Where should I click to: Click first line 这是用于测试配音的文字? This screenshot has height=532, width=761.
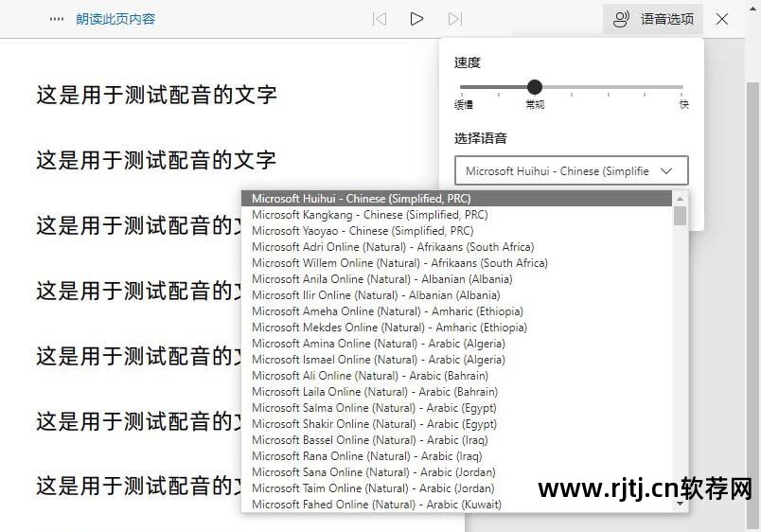[156, 95]
